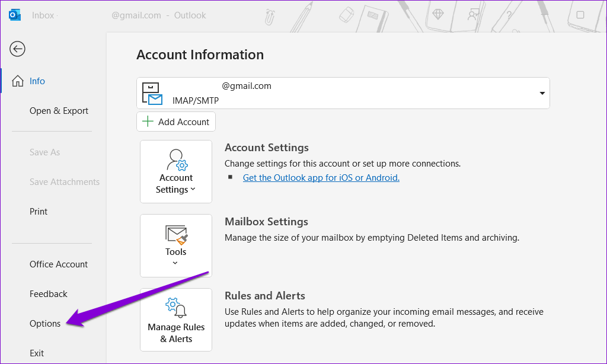The width and height of the screenshot is (607, 364).
Task: Select Exit at the bottom of sidebar
Action: 37,353
